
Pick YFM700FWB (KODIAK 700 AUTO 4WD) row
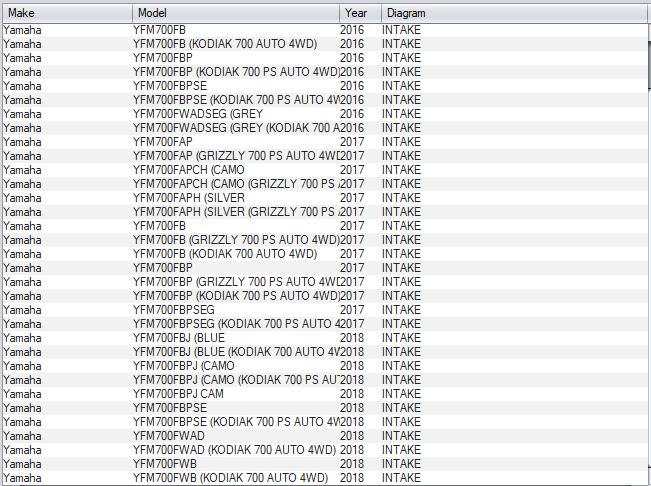[x=325, y=478]
